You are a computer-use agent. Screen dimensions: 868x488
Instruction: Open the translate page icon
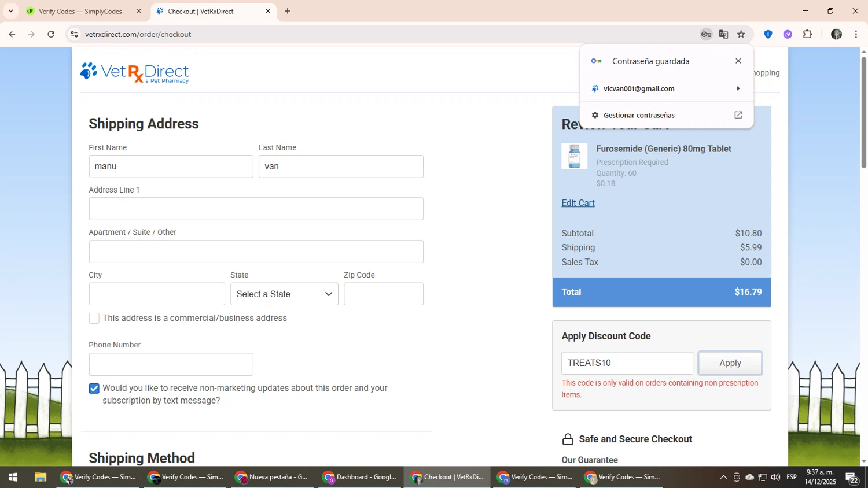723,34
